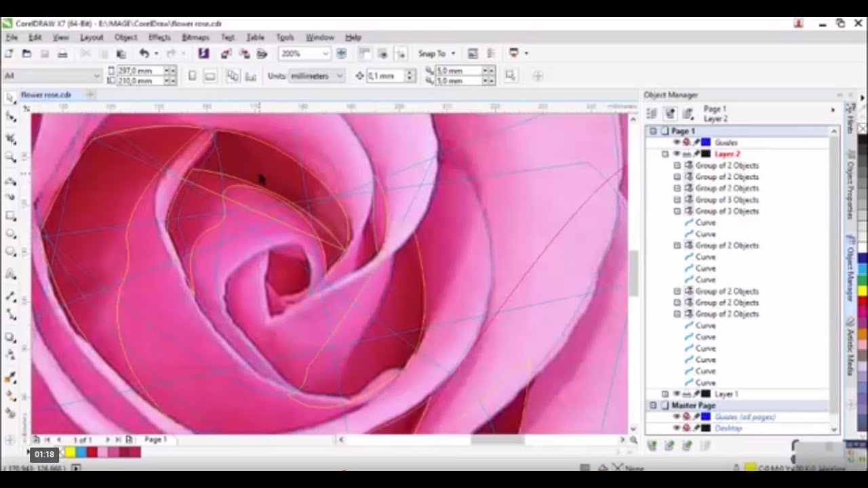Open the A4 page size dropdown

pos(97,76)
